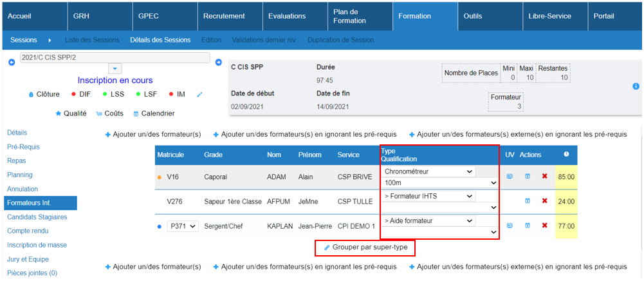The height and width of the screenshot is (281, 644).
Task: Open the Recrutement menu
Action: point(223,16)
